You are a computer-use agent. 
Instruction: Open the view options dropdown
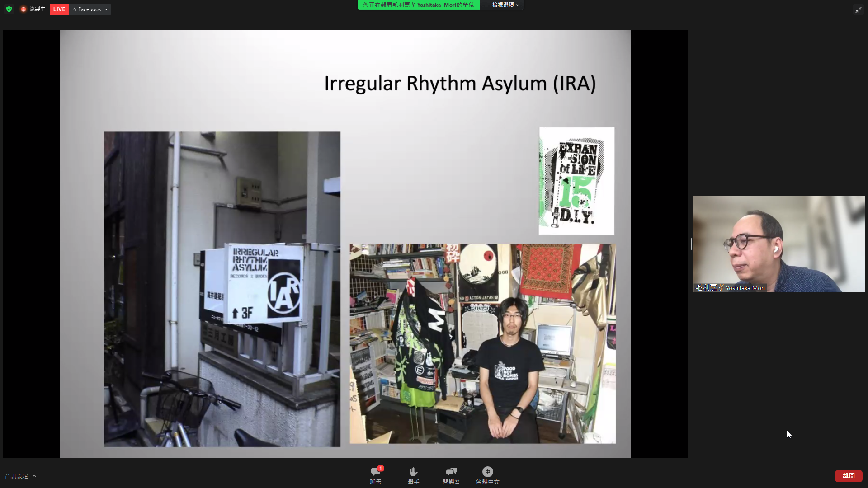505,5
